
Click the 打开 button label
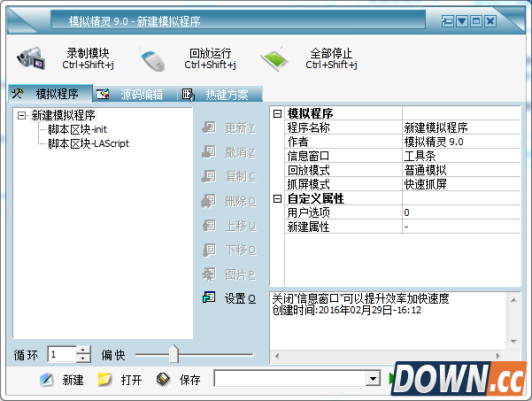pos(131,380)
